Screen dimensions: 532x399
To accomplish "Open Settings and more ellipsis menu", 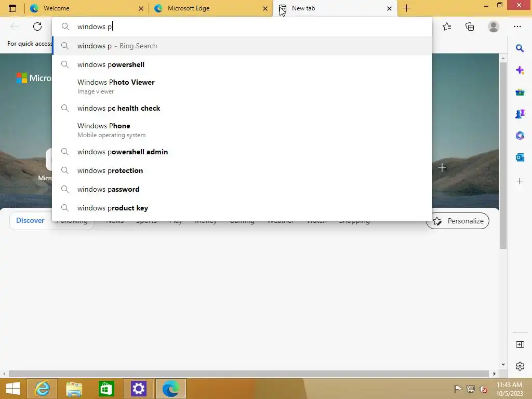I will point(517,26).
